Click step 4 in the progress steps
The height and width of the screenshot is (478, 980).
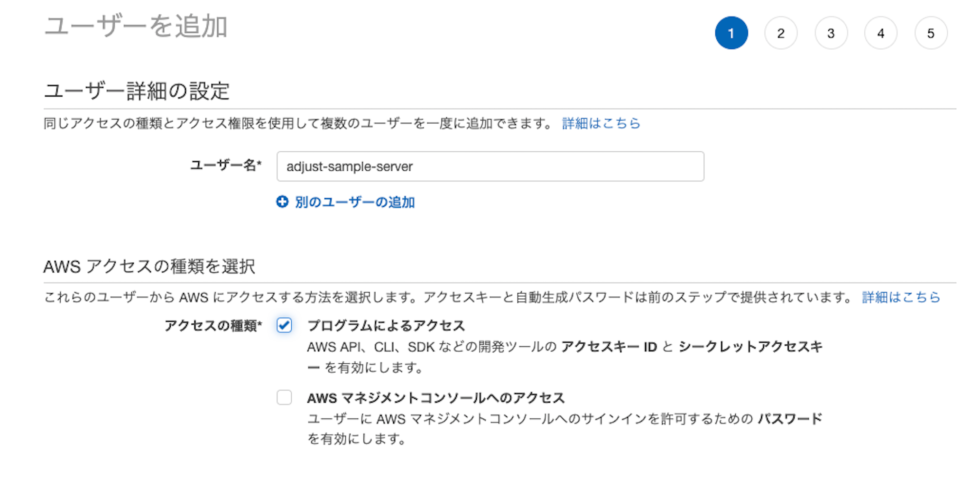(x=880, y=33)
